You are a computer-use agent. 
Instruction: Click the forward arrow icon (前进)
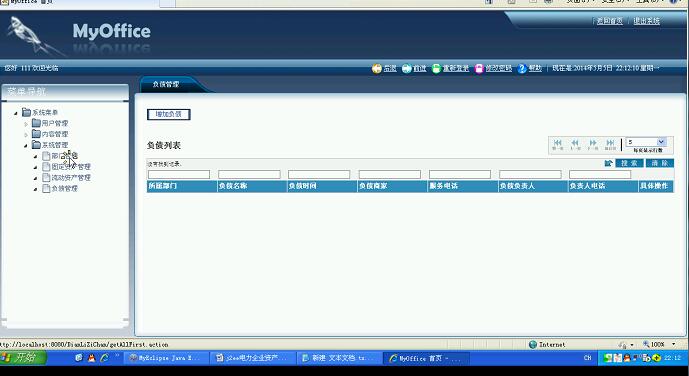coord(406,68)
